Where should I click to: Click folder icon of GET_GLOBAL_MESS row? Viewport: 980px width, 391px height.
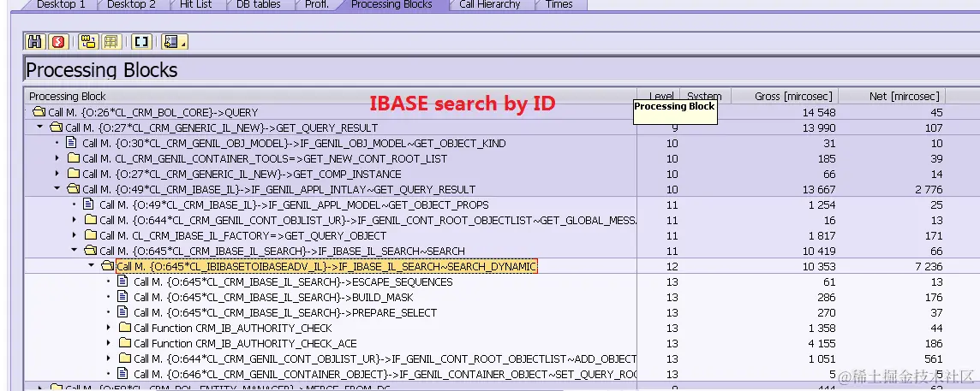click(92, 220)
